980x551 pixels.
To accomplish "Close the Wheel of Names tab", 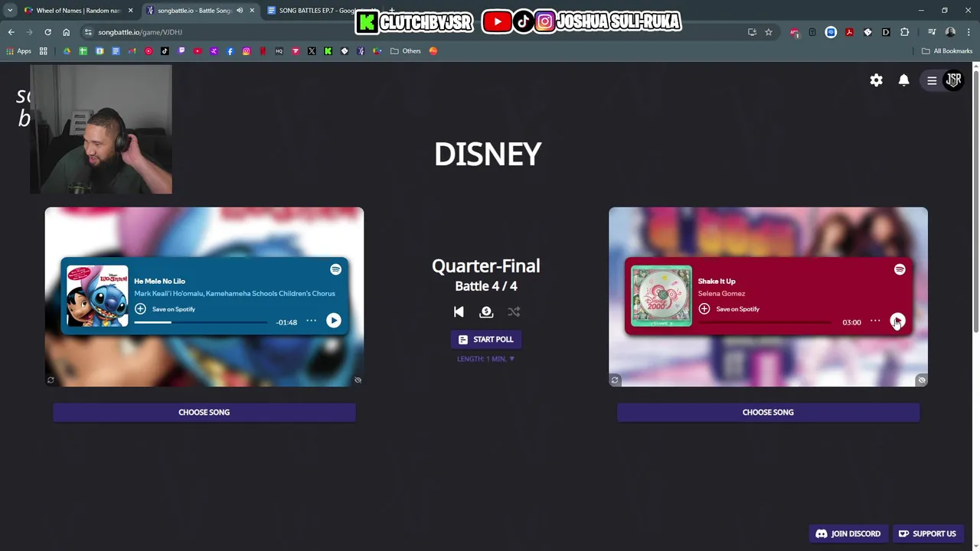I will pos(130,11).
